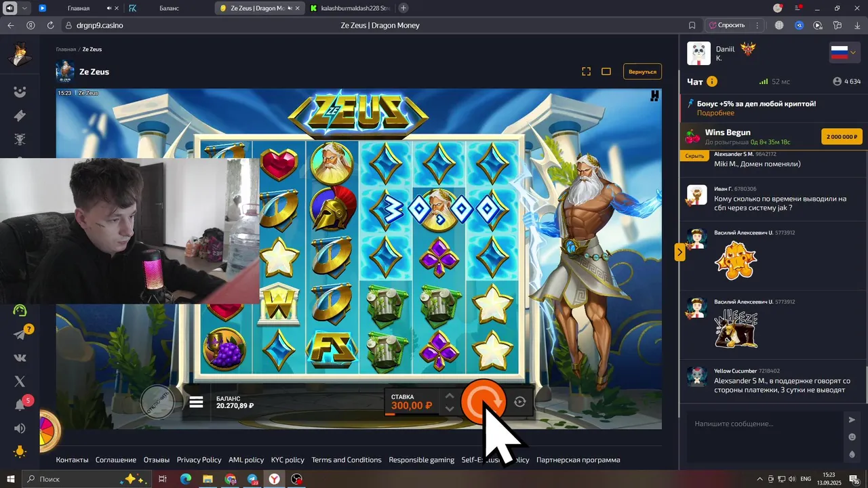Open Партнерская программа footer link
The image size is (868, 488).
click(578, 460)
